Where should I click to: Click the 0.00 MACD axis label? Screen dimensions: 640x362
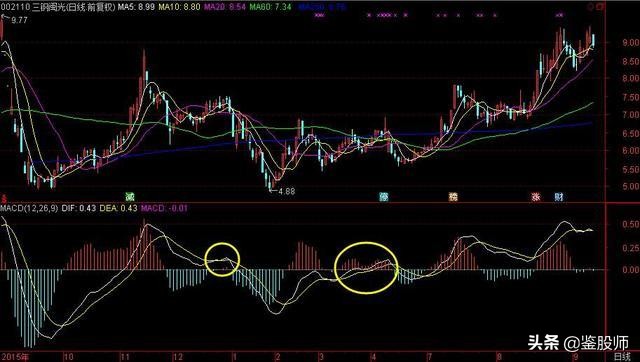tap(631, 270)
